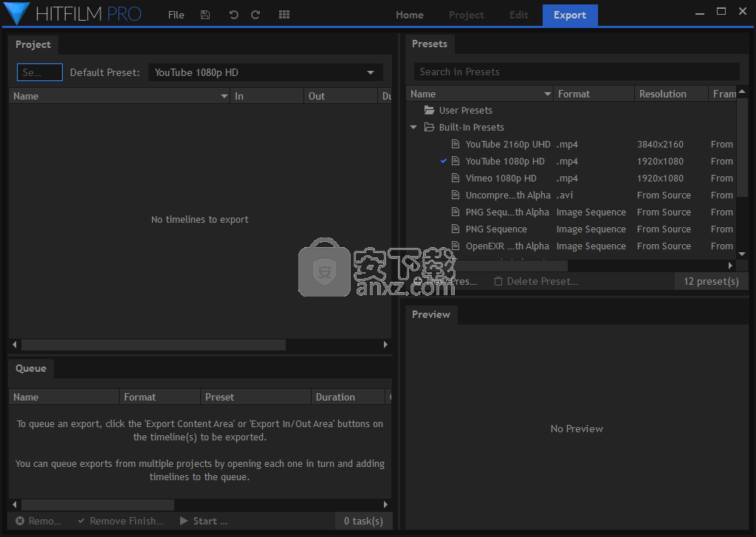Click the Queue Format column header

point(159,398)
